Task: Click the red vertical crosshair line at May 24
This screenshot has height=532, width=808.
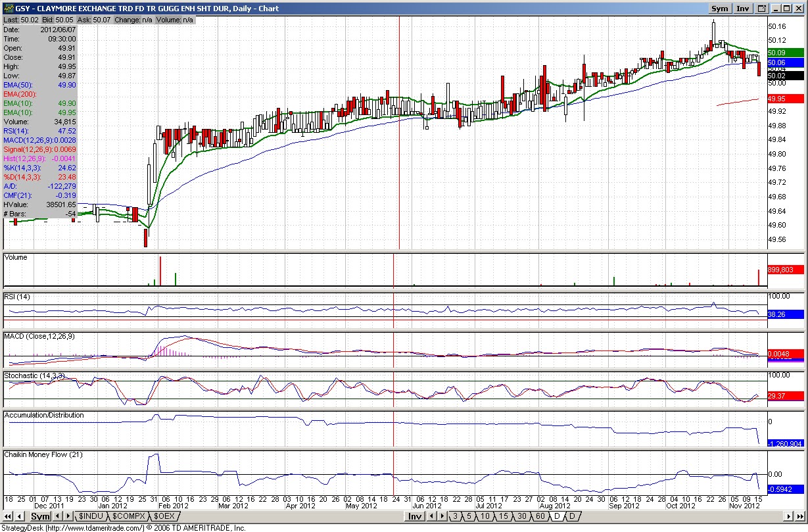Action: click(x=400, y=132)
